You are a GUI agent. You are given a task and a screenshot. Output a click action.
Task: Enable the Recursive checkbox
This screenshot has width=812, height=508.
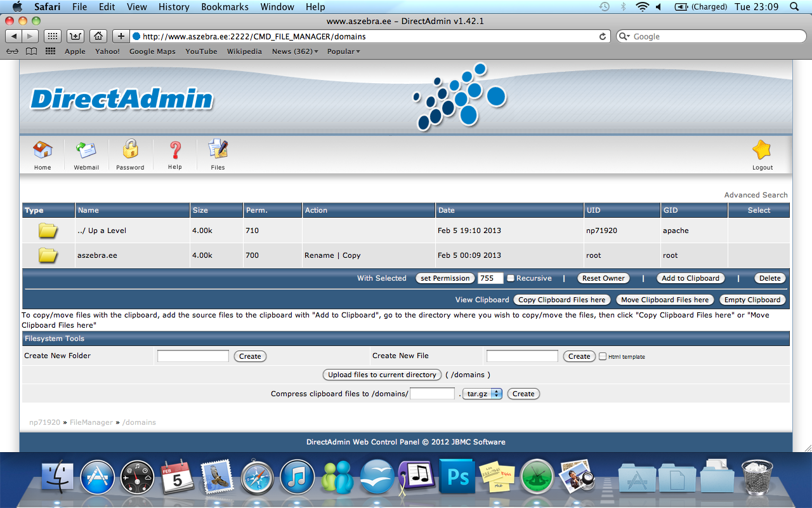[x=511, y=278]
